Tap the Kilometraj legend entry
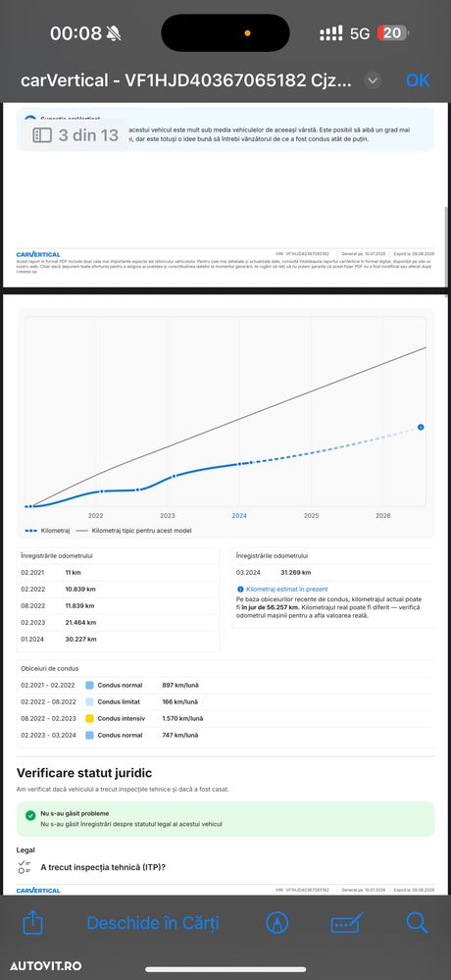 47,531
